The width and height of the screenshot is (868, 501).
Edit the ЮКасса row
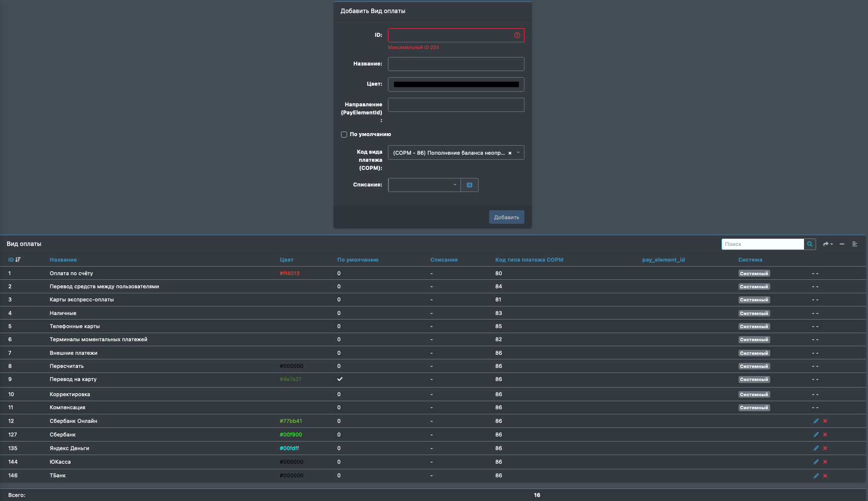816,462
